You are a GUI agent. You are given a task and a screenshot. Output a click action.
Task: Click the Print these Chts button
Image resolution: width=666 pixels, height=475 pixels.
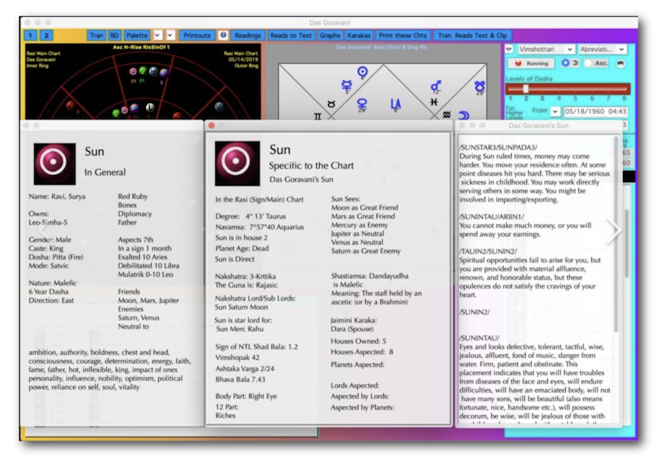(404, 35)
